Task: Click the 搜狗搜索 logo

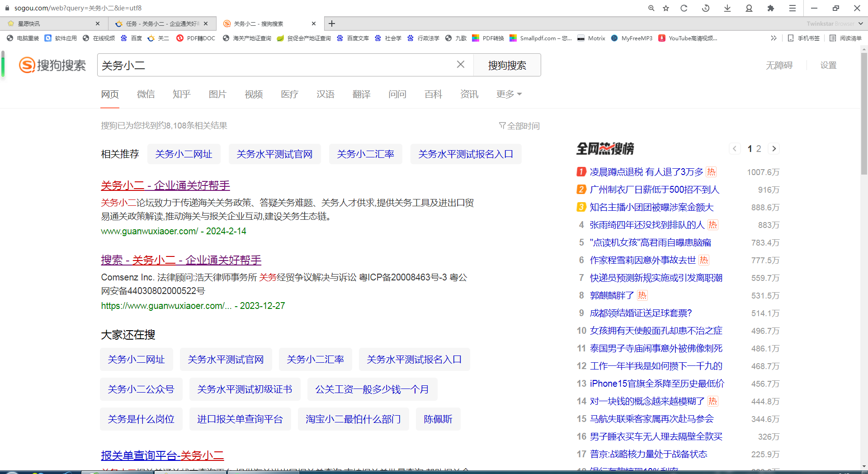Action: [x=52, y=65]
